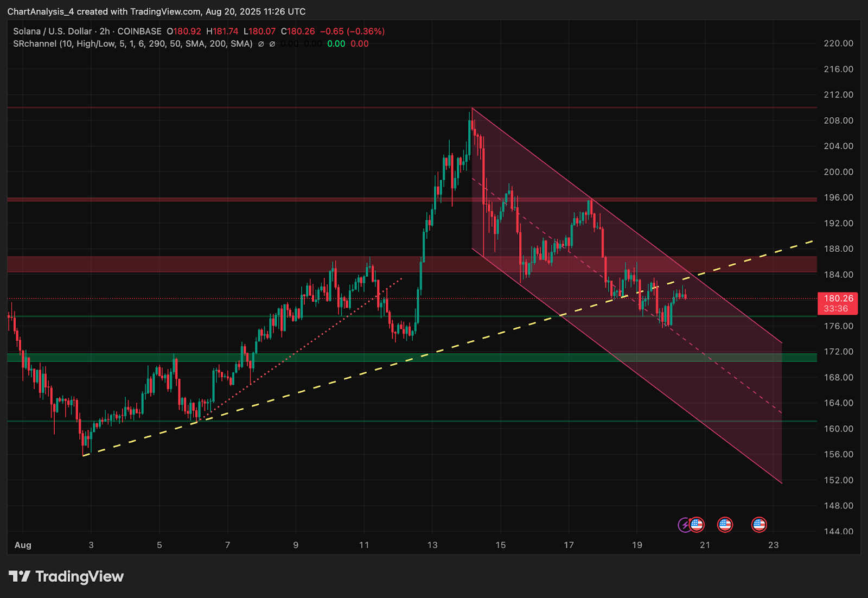Viewport: 868px width, 598px height.
Task: Select the pink dotted short trendline
Action: tap(298, 349)
